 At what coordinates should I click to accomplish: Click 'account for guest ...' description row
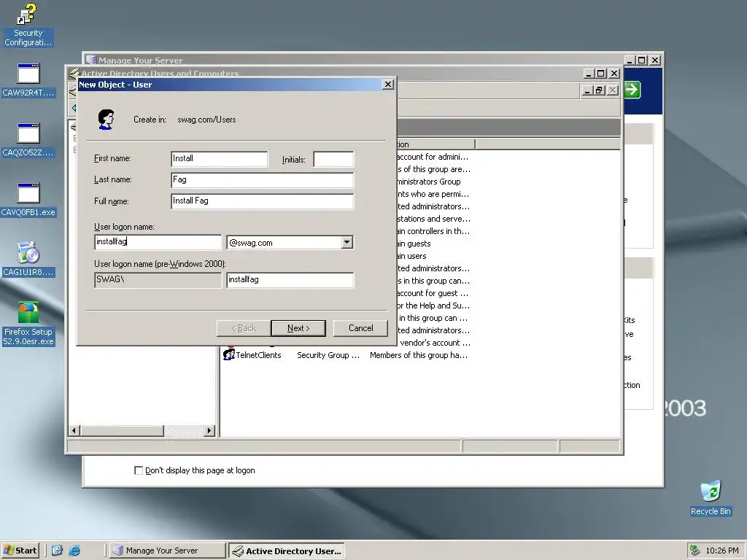tap(433, 293)
